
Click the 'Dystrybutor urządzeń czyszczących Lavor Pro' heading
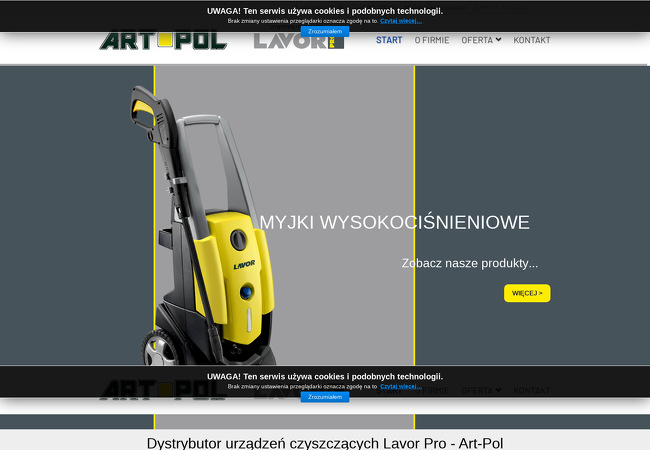pyautogui.click(x=325, y=443)
